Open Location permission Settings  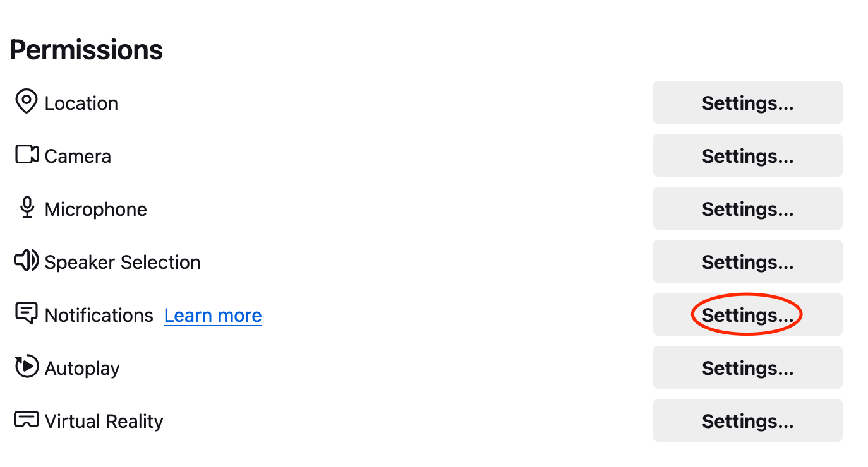pos(747,102)
